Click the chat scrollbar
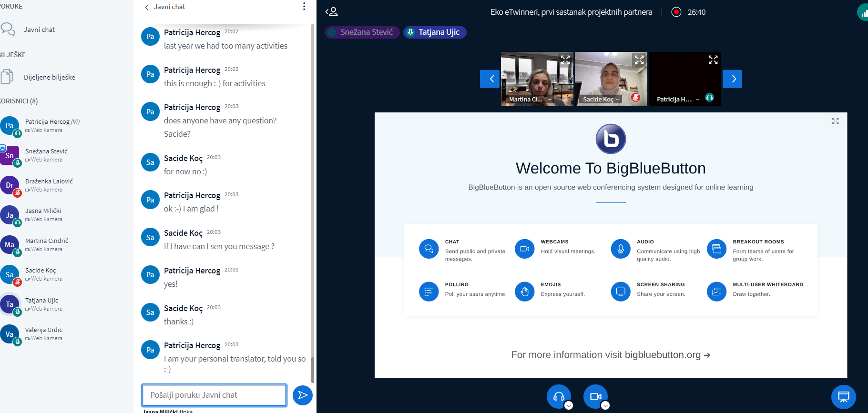The height and width of the screenshot is (413, 868). (x=313, y=370)
